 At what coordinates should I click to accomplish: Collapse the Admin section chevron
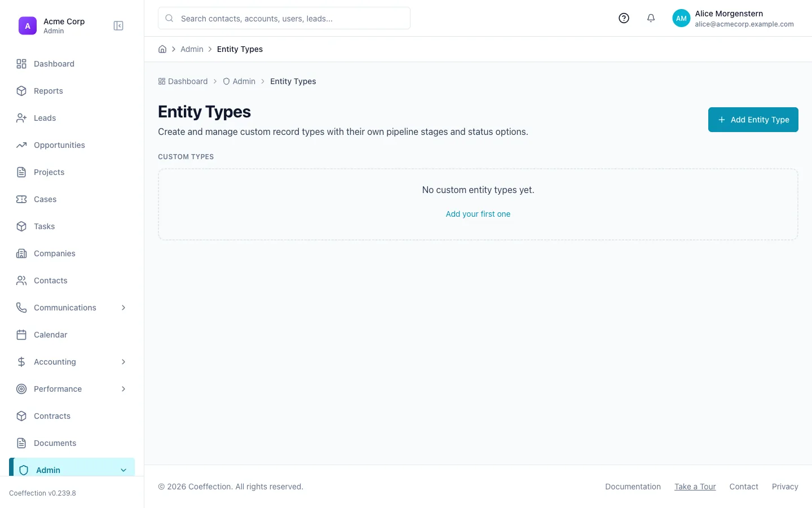(123, 470)
